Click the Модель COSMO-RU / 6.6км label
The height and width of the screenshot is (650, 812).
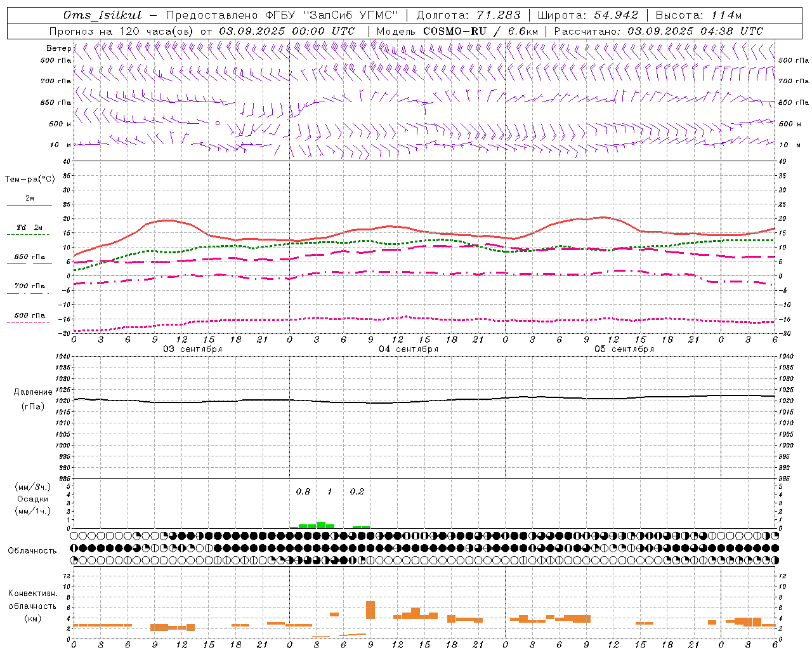[457, 31]
